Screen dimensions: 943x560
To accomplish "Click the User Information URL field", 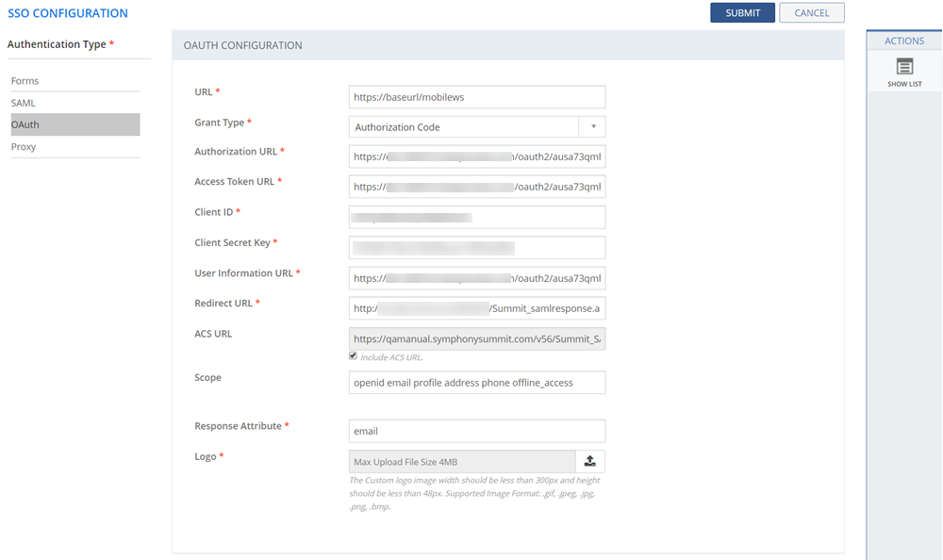I will click(476, 278).
